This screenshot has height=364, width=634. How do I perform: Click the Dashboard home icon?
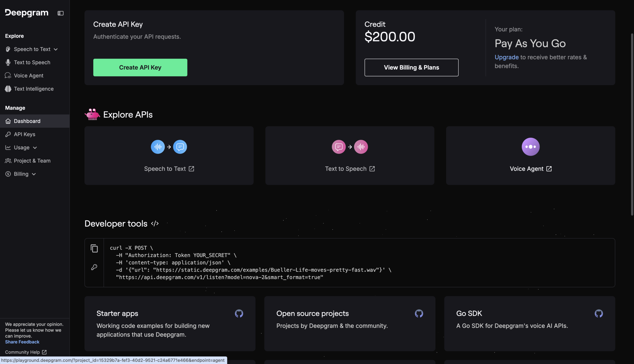(8, 121)
